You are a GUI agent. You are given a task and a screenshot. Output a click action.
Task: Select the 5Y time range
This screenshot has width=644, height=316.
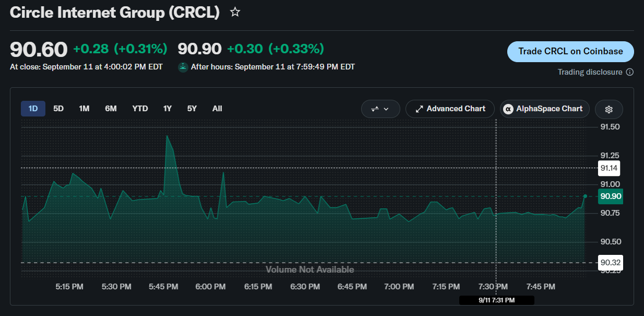(x=192, y=109)
